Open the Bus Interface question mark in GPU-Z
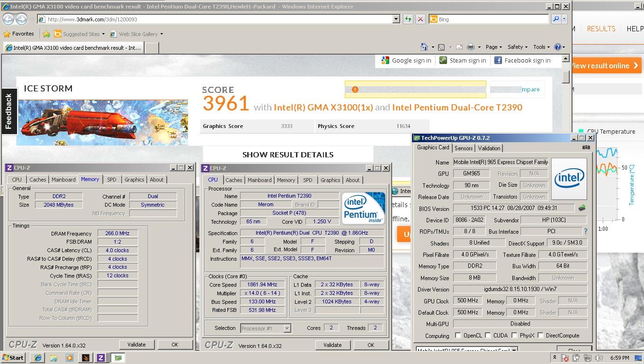This screenshot has width=644, height=364. click(586, 231)
